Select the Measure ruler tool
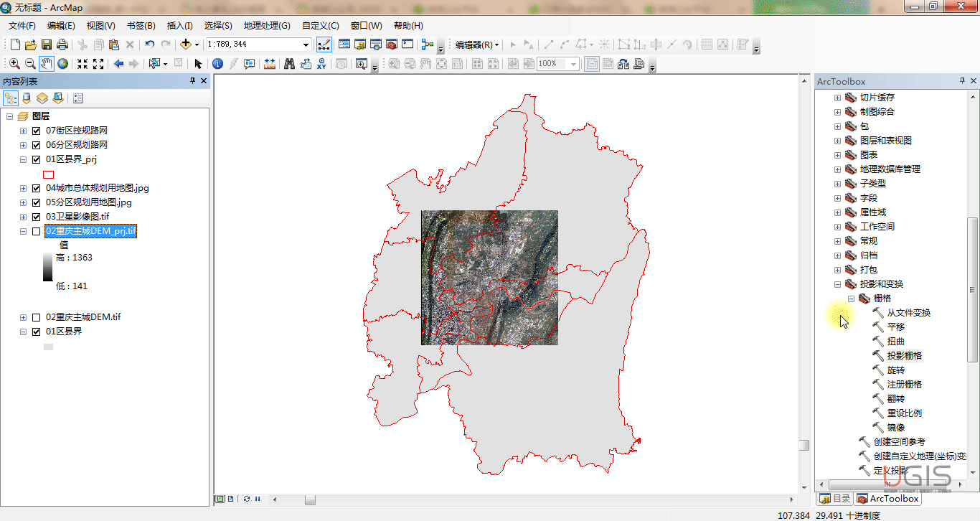The width and height of the screenshot is (980, 521). tap(270, 64)
